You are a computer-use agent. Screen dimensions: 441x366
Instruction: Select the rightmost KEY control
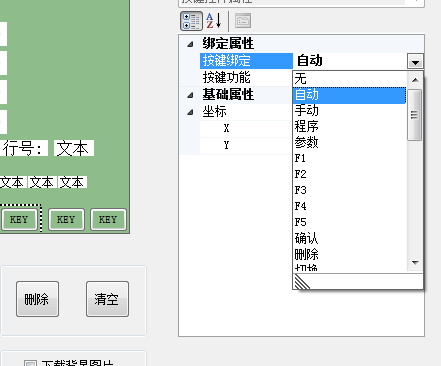tap(108, 219)
